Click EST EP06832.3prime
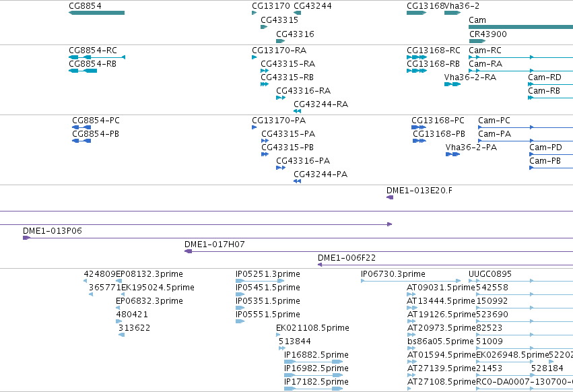The image size is (573, 392). pos(149,301)
